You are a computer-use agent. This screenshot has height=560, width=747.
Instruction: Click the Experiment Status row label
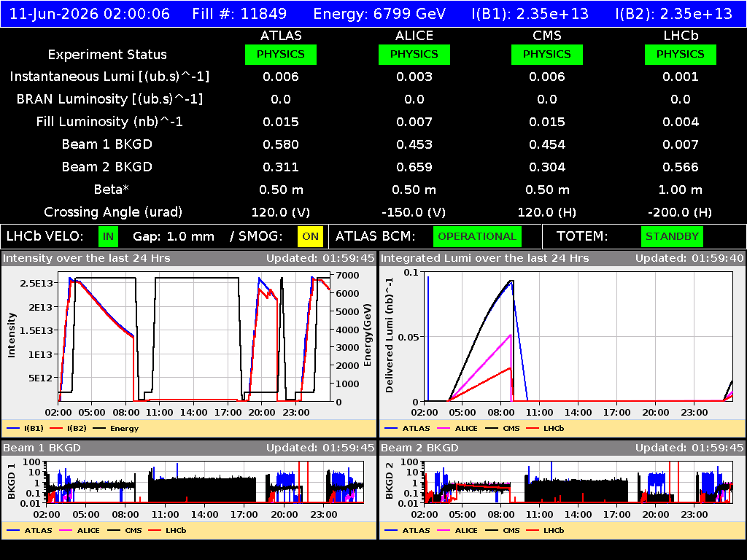tap(107, 54)
